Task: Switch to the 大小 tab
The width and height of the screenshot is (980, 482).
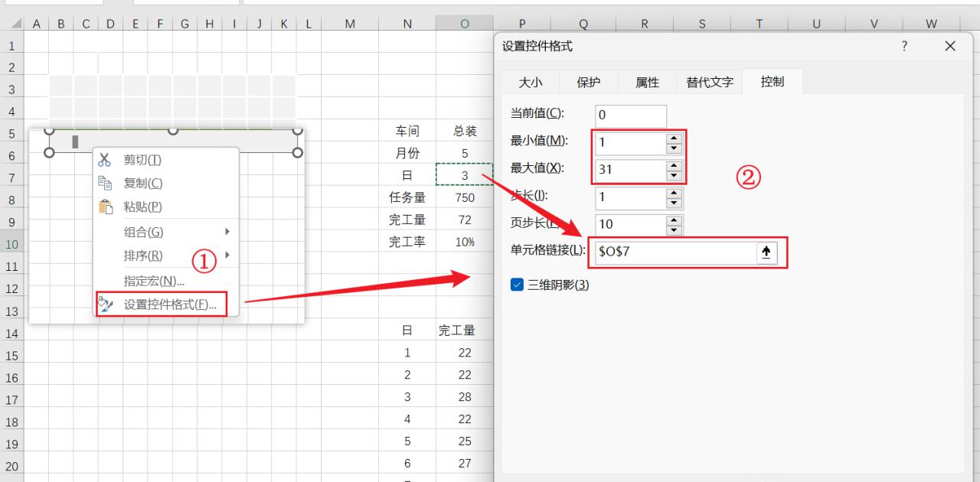Action: click(x=531, y=82)
